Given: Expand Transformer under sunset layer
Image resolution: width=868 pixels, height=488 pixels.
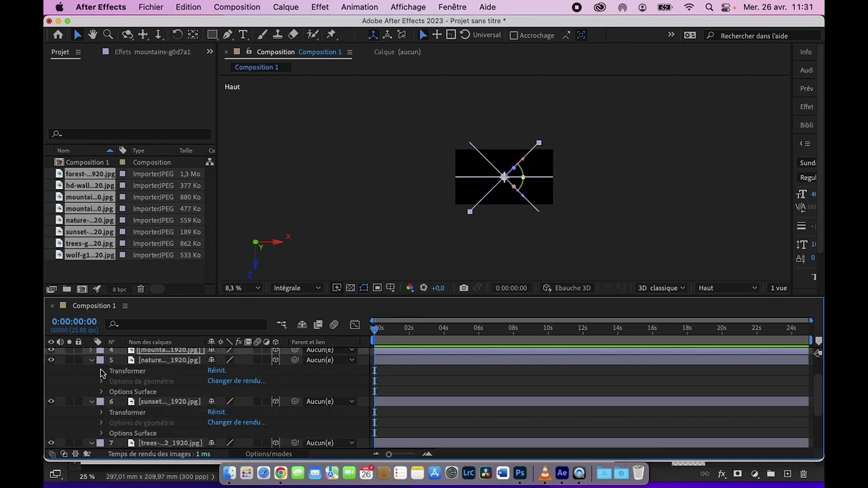Looking at the screenshot, I should 102,412.
